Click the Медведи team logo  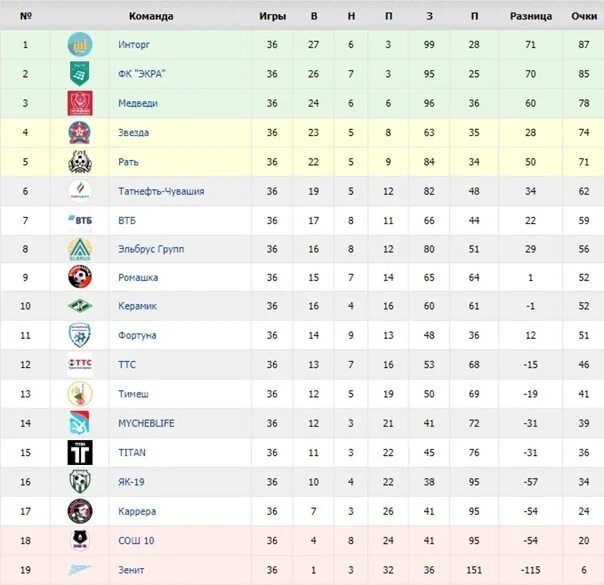(x=80, y=103)
